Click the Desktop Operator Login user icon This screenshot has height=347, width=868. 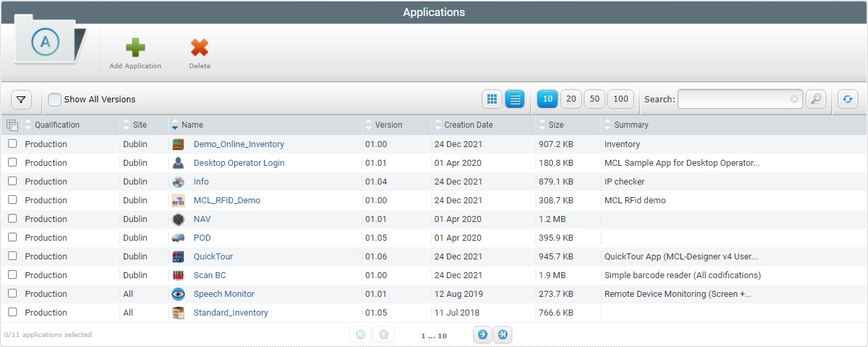click(178, 163)
